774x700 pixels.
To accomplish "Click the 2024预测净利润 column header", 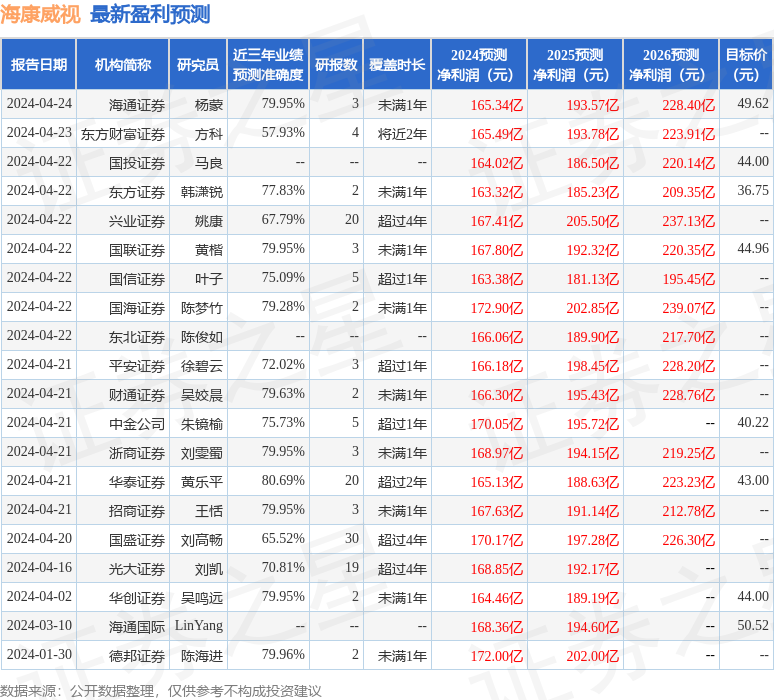I will click(x=479, y=65).
